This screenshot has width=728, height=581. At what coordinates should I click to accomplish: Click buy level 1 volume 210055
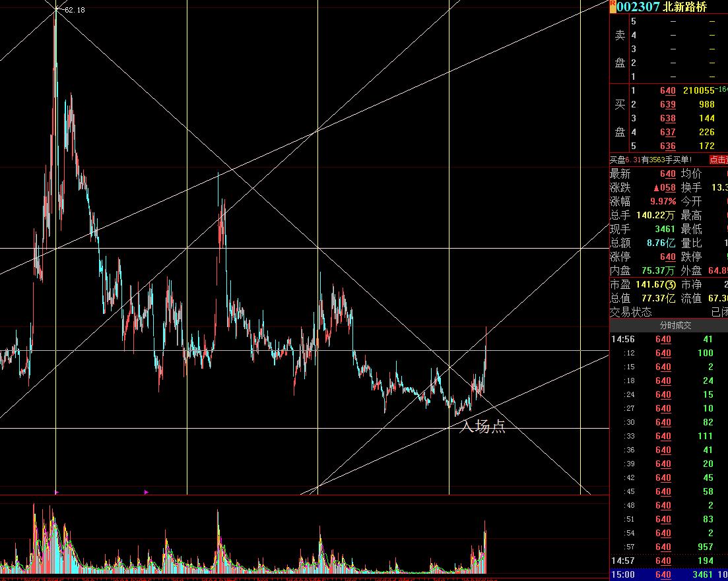(698, 90)
